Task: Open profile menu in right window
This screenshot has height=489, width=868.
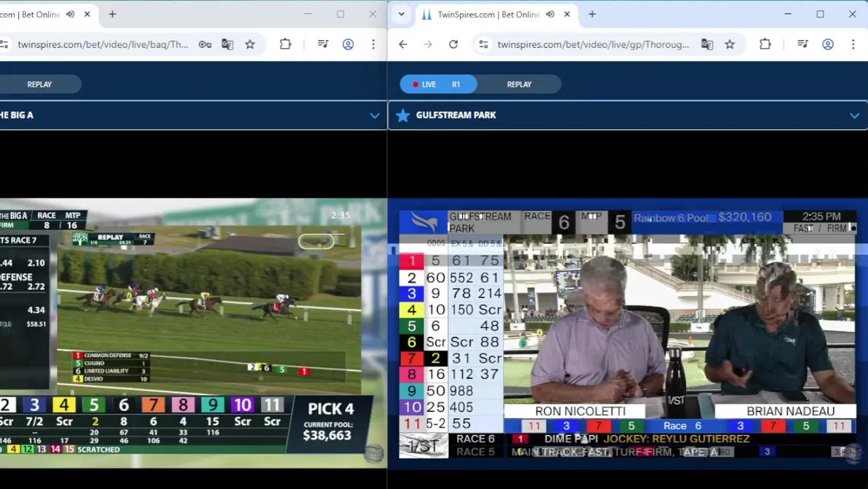Action: [827, 44]
